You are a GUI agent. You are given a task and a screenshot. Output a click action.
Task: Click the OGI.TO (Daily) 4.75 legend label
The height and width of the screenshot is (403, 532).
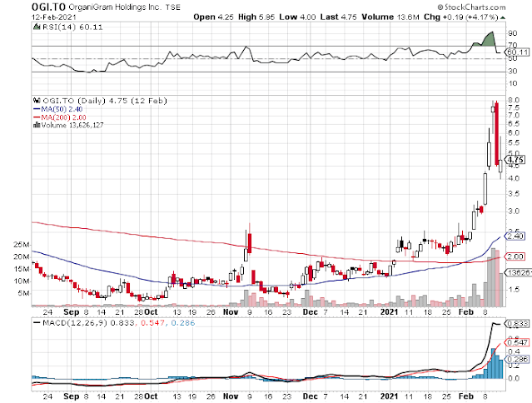[105, 101]
